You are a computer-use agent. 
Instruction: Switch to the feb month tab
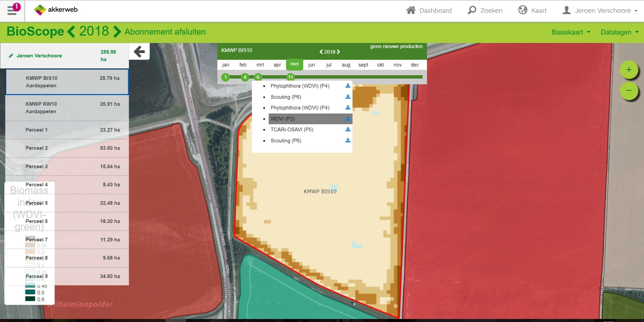point(243,65)
